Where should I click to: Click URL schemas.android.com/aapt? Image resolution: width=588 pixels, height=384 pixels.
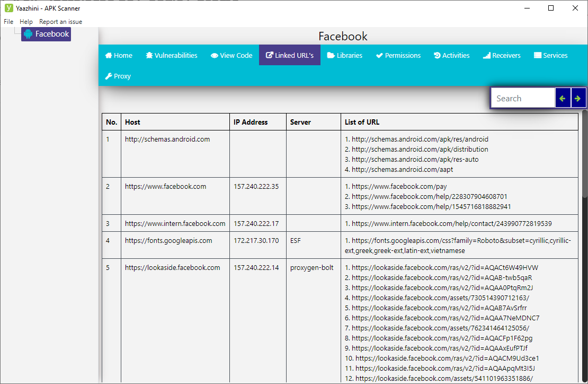pyautogui.click(x=402, y=170)
